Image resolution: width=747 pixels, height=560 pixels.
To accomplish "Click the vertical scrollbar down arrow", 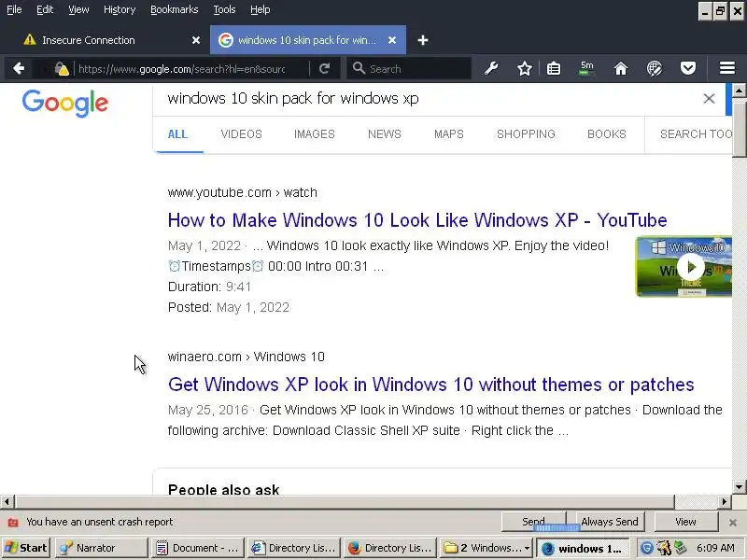I will click(x=739, y=486).
